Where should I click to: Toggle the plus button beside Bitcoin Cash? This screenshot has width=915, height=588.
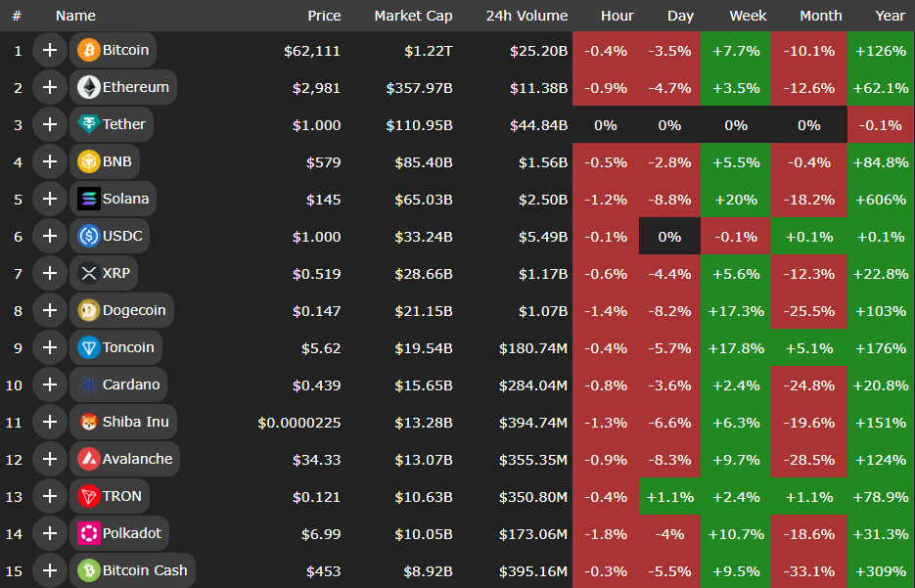[x=49, y=570]
